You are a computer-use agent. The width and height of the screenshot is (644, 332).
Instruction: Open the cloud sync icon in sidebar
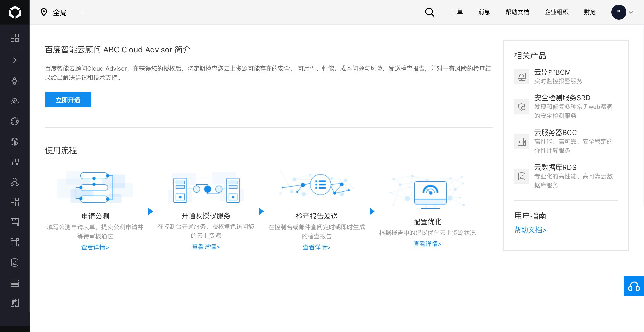tap(15, 101)
